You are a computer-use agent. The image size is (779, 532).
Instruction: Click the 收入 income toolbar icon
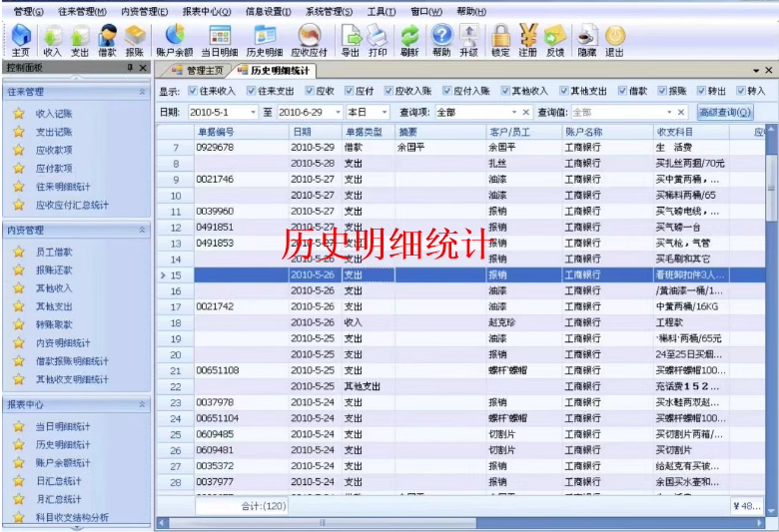point(52,40)
